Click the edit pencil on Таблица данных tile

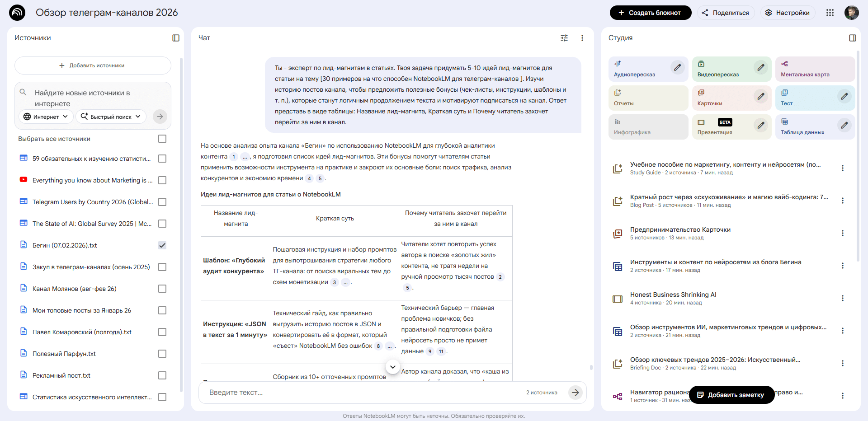pyautogui.click(x=844, y=126)
